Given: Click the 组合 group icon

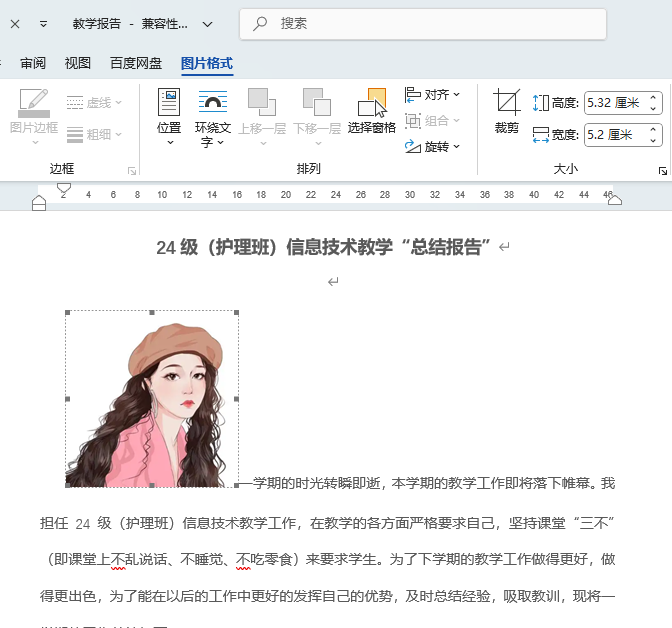Looking at the screenshot, I should [412, 121].
